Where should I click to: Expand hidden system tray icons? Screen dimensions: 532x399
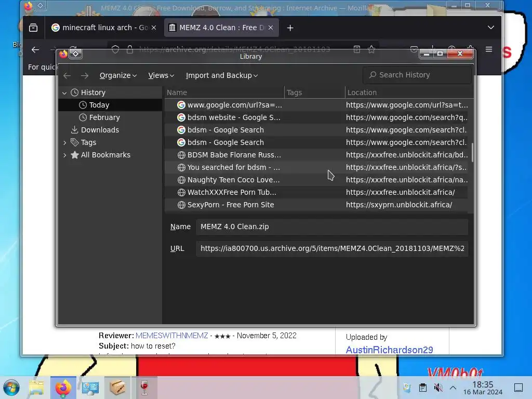453,388
